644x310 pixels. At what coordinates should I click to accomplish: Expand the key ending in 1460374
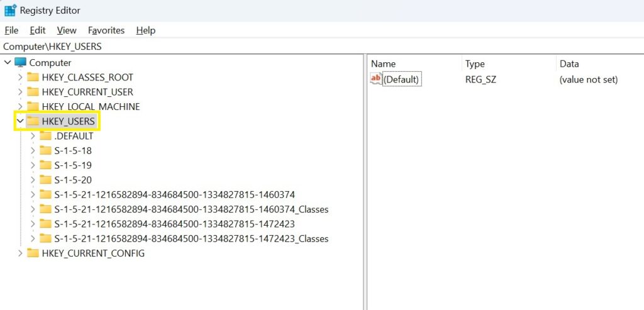click(x=33, y=195)
